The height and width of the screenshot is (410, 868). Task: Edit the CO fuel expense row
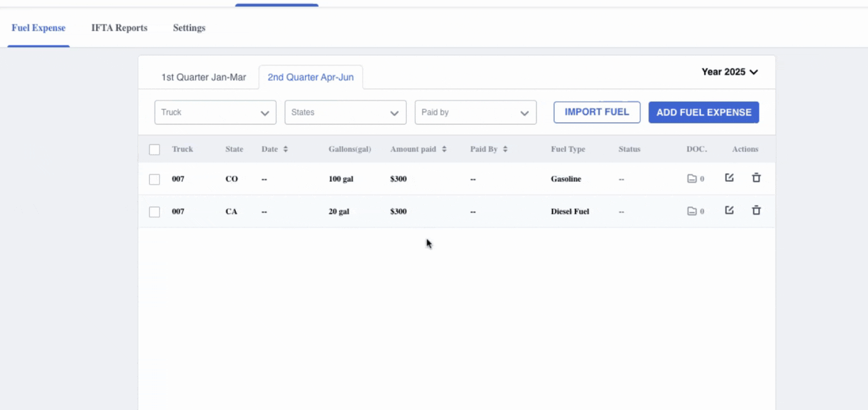coord(729,178)
